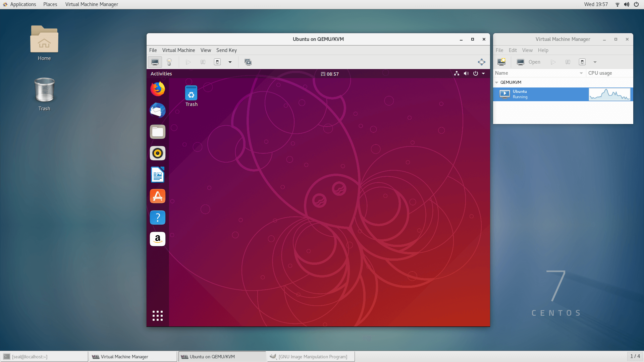Screen dimensions: 644x362
Task: Show applications grid in Ubuntu dock
Action: [158, 315]
